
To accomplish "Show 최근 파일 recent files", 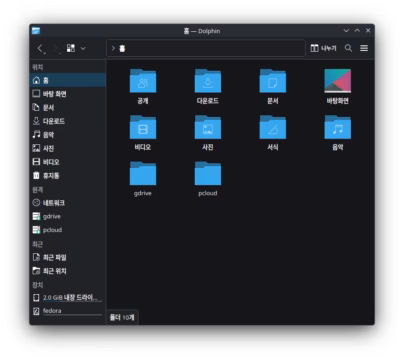I will (x=68, y=258).
